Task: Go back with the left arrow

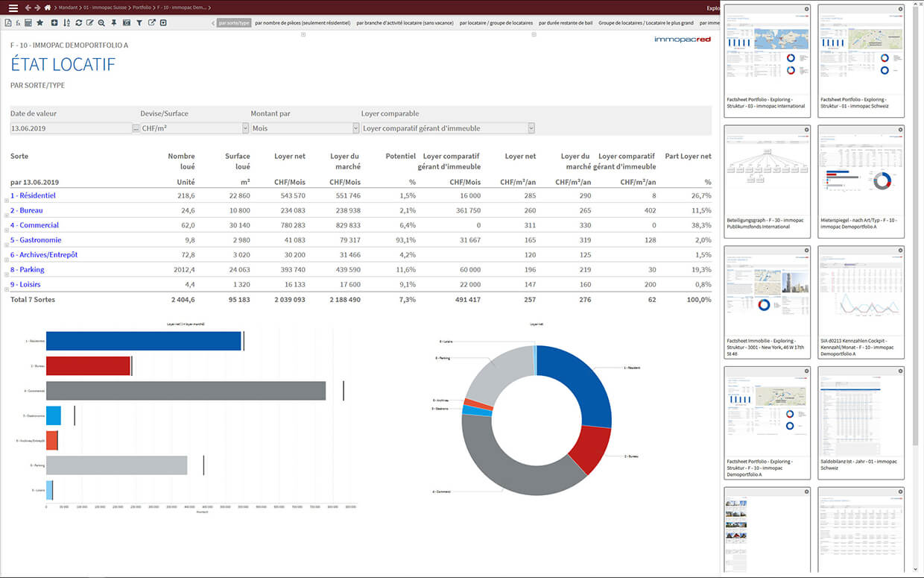Action: (x=28, y=8)
